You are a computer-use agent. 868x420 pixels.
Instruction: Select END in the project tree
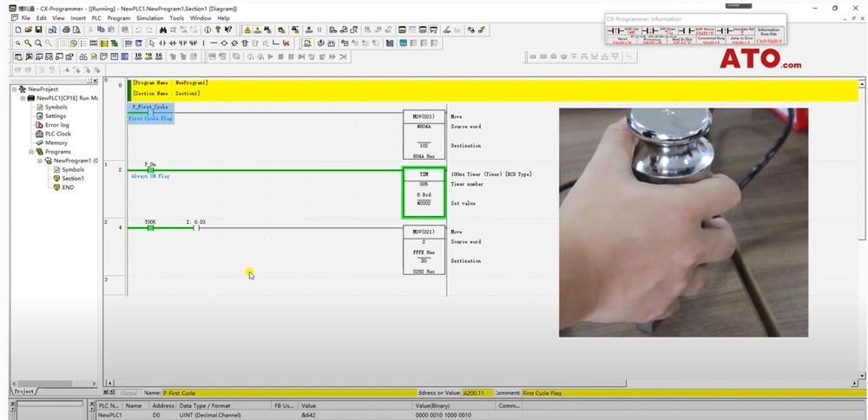point(68,187)
